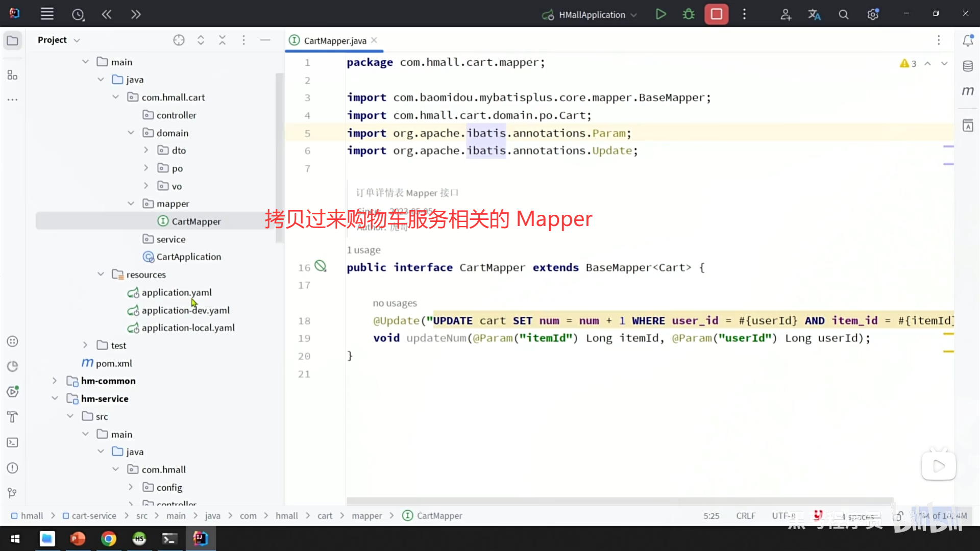Open the main hamburger menu
Image resolution: width=980 pixels, height=551 pixels.
pyautogui.click(x=47, y=14)
